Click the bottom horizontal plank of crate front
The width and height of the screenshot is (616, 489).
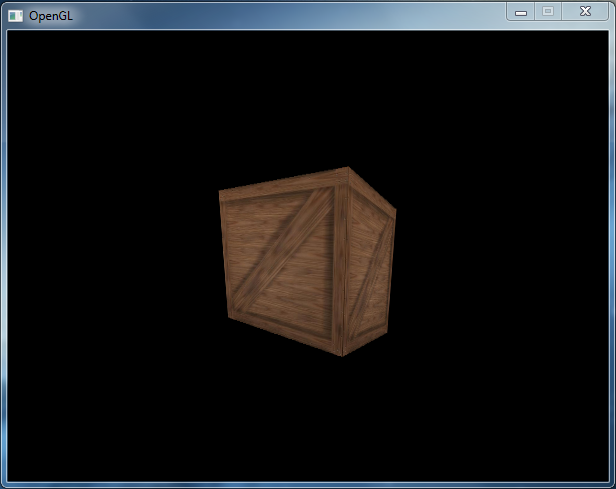pyautogui.click(x=285, y=332)
